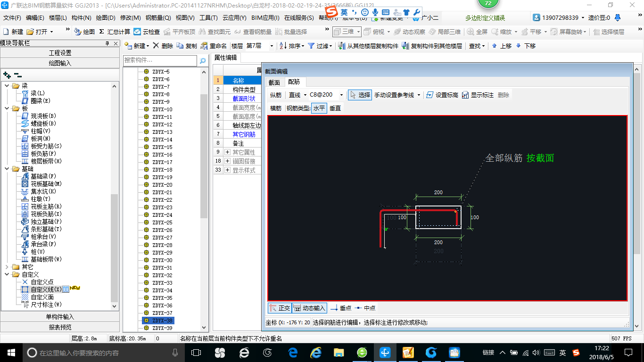Open 工程设置 panel button
This screenshot has width=644, height=362.
coord(60,53)
